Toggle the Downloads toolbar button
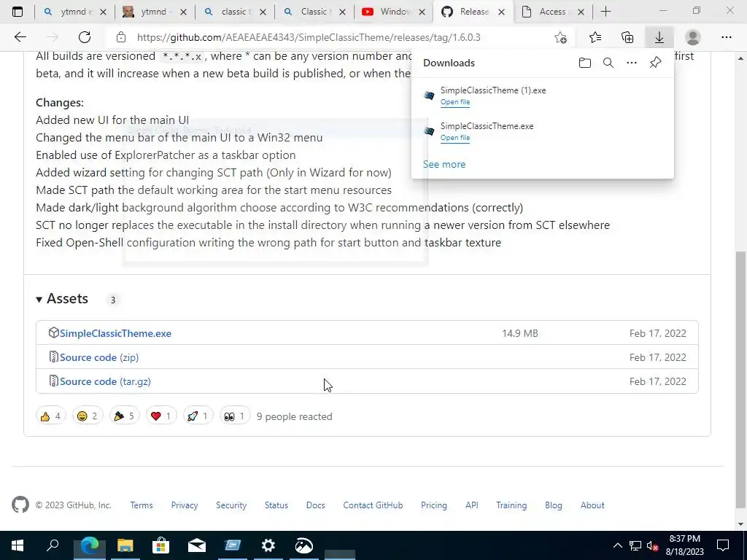This screenshot has width=747, height=560. (659, 37)
